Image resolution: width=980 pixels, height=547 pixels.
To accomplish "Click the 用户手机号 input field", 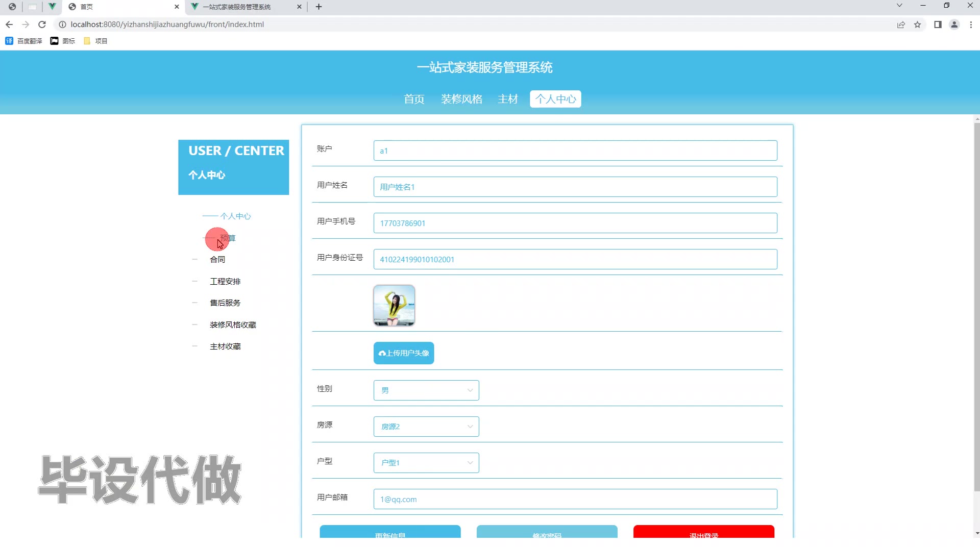I will (575, 223).
